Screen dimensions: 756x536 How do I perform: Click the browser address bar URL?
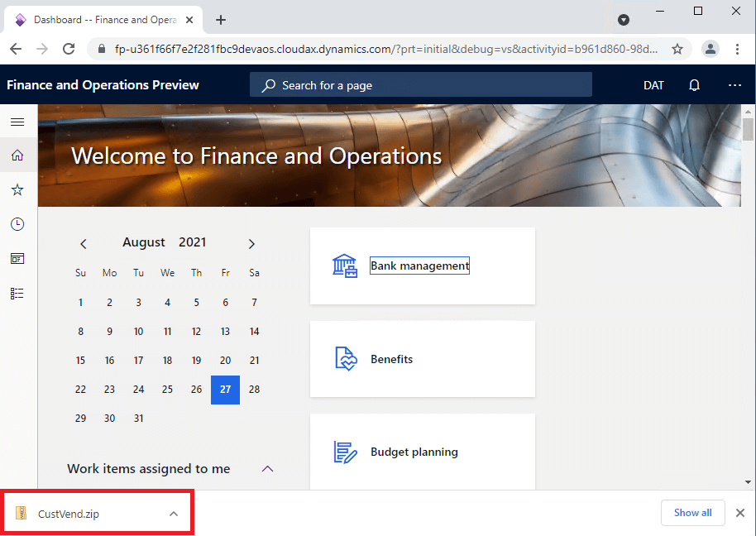click(x=385, y=49)
